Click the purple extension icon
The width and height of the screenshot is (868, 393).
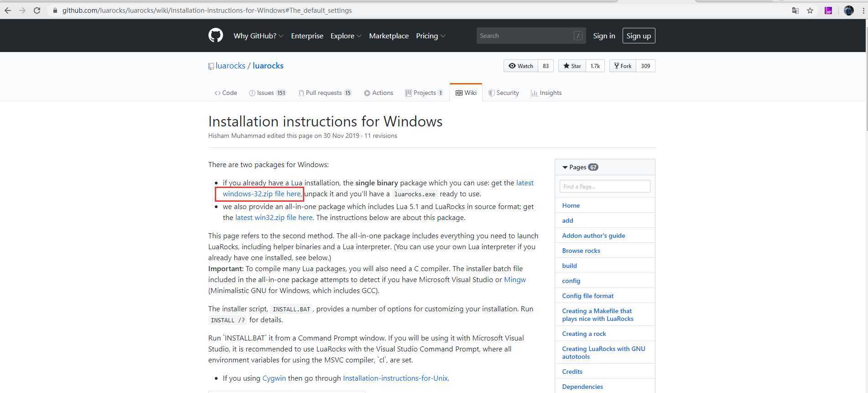pyautogui.click(x=828, y=10)
